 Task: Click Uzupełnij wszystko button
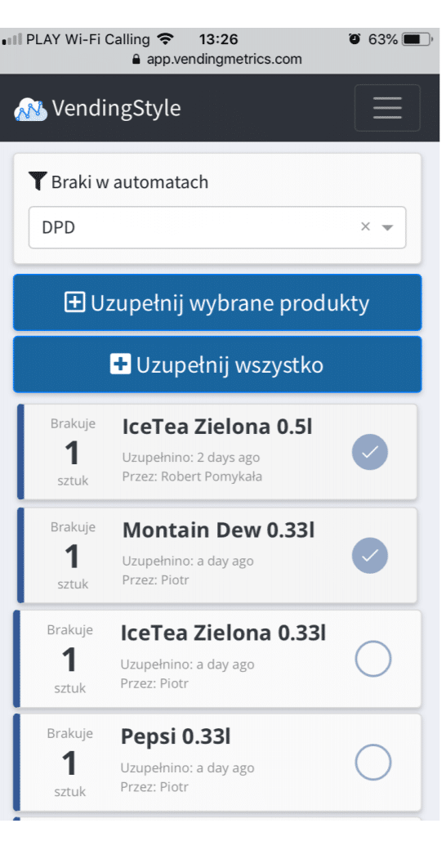click(217, 365)
